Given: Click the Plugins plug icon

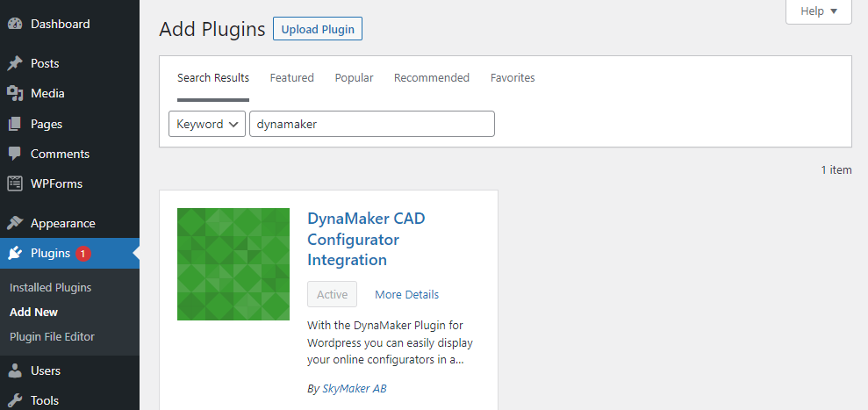Looking at the screenshot, I should 15,253.
